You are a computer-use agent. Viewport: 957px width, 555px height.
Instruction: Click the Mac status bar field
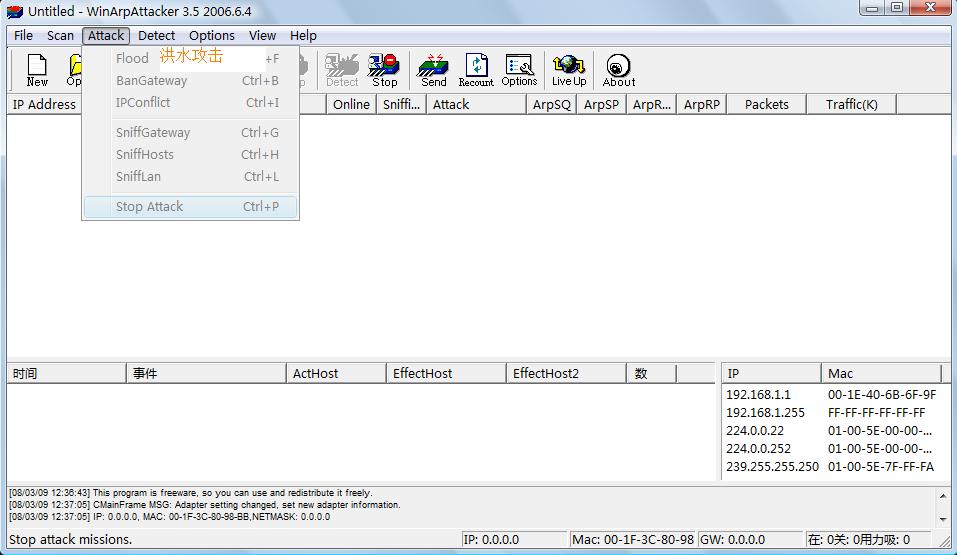(633, 540)
